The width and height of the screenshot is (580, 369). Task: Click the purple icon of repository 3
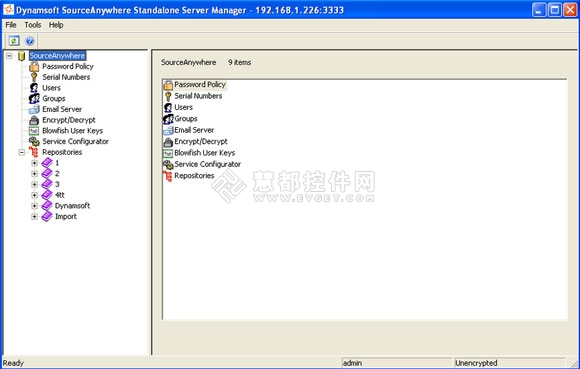click(47, 184)
